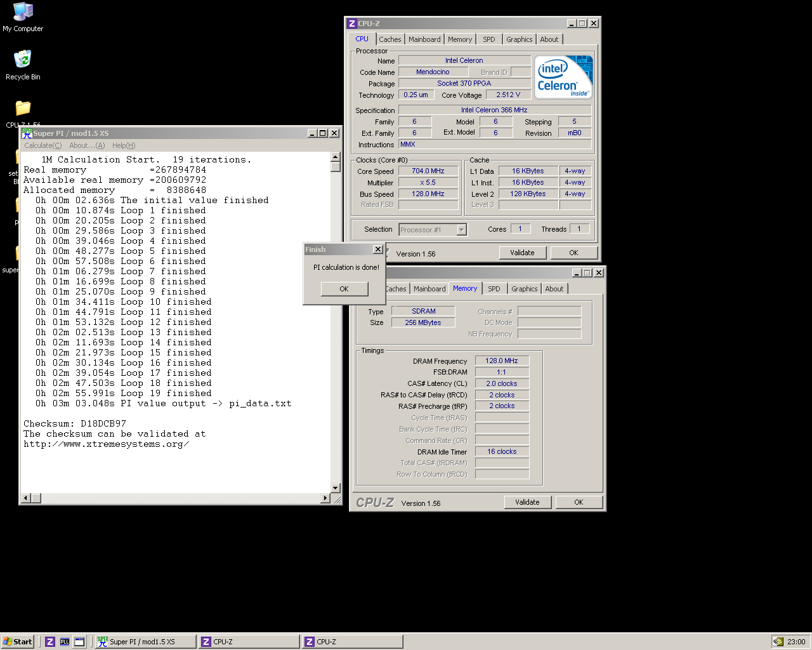Viewport: 812px width, 650px height.
Task: Click Super PI horizontal scrollbar left arrow
Action: [x=27, y=498]
